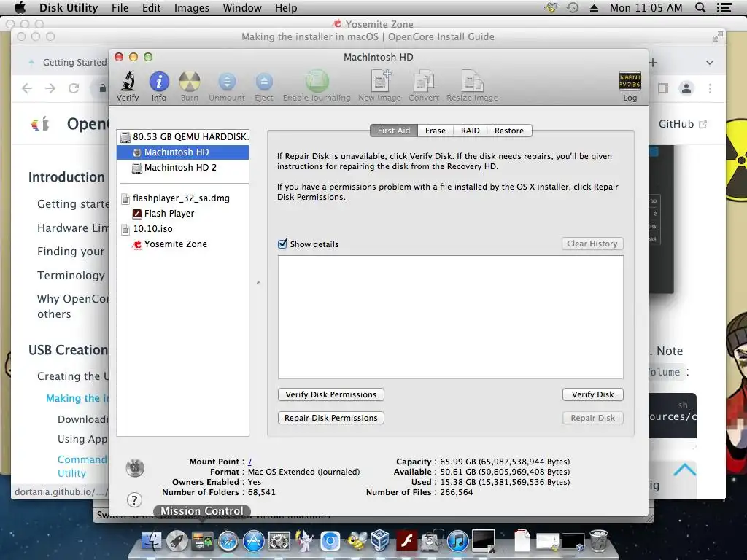Image resolution: width=747 pixels, height=560 pixels.
Task: Click the eject icon in menu bar
Action: click(594, 7)
